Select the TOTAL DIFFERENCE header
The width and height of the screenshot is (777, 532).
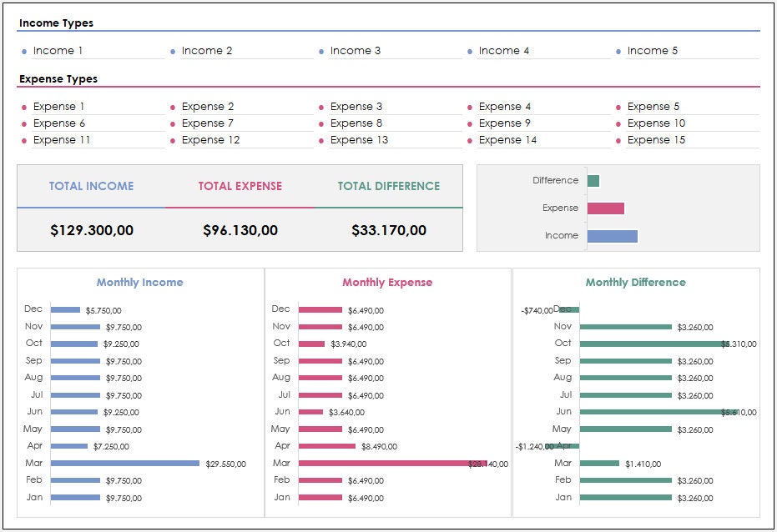pos(389,186)
